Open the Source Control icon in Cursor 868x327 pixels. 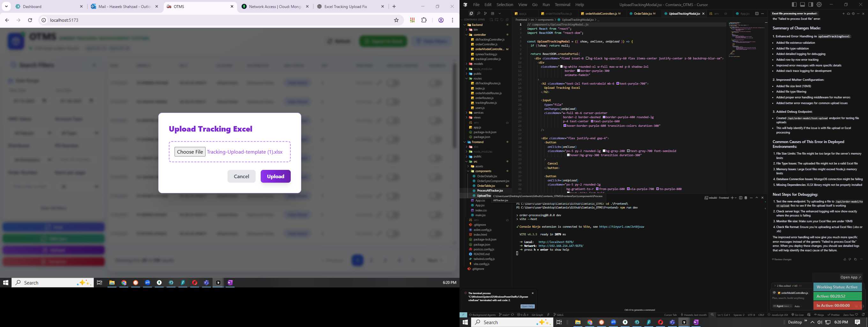pyautogui.click(x=486, y=13)
